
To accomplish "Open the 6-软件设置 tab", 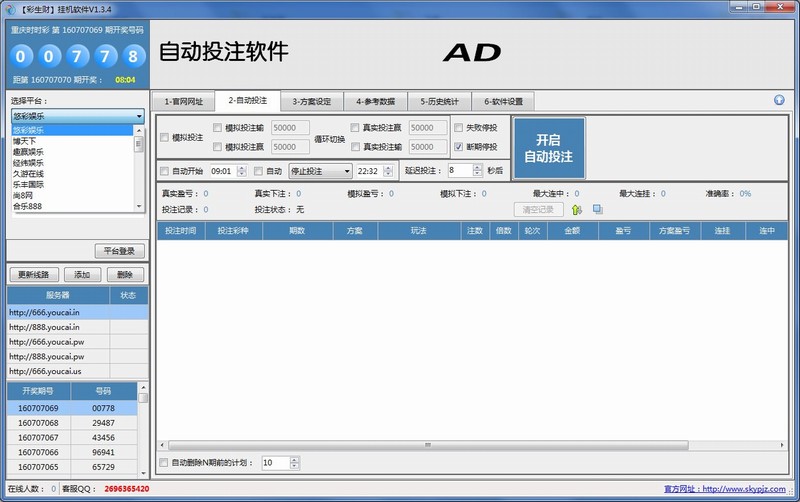I will 503,101.
